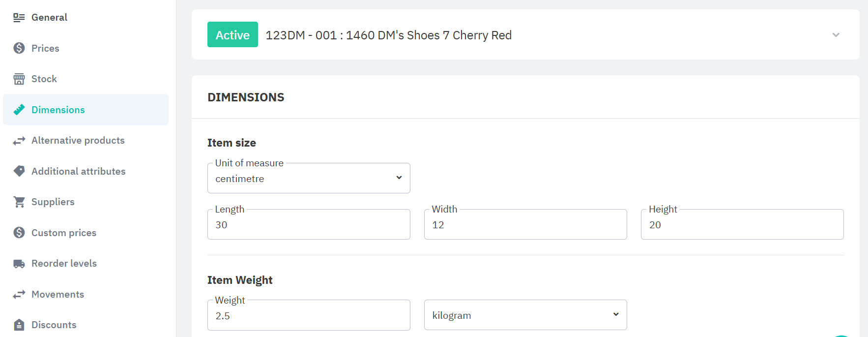Click the Dimensions ruler icon
The image size is (868, 337).
[x=19, y=110]
